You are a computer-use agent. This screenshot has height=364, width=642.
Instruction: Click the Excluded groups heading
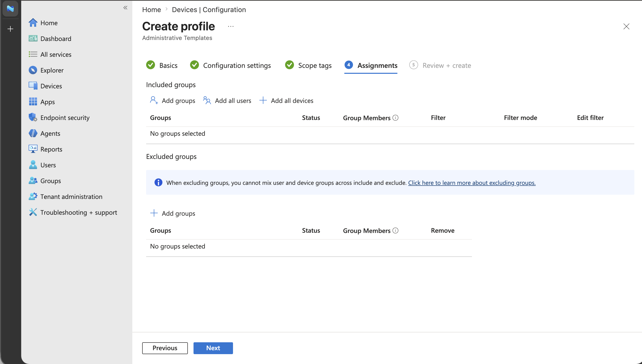[x=171, y=156]
